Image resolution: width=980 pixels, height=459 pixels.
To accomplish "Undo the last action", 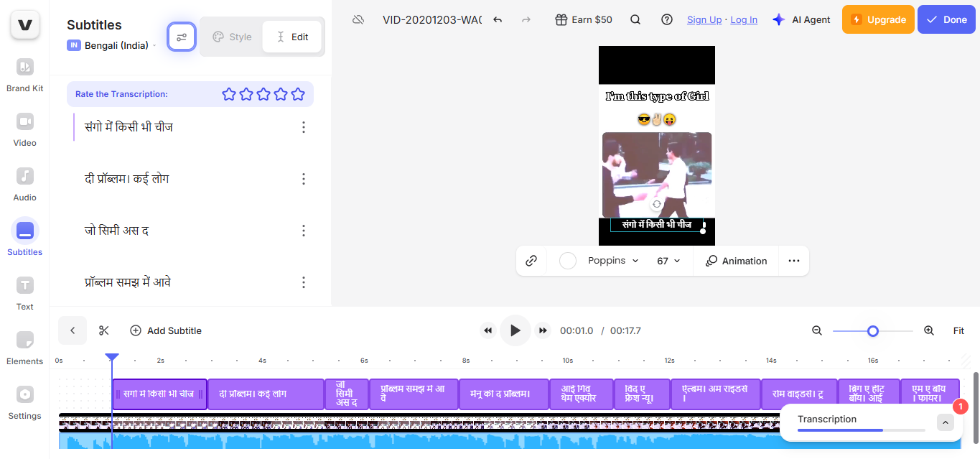I will click(x=498, y=20).
